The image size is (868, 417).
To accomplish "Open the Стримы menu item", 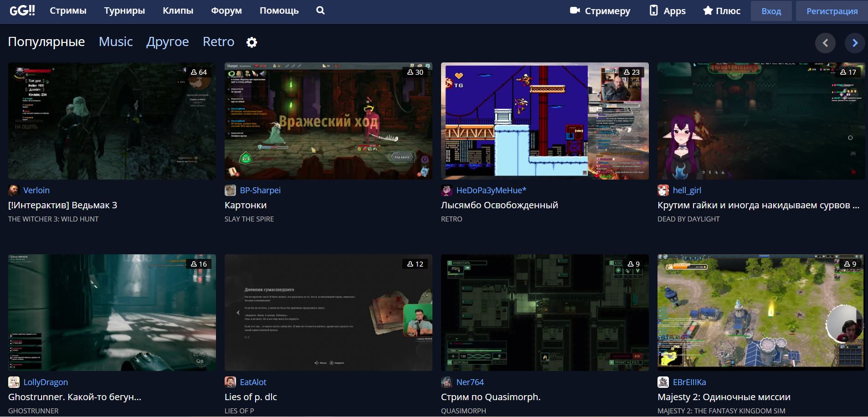I will point(68,10).
